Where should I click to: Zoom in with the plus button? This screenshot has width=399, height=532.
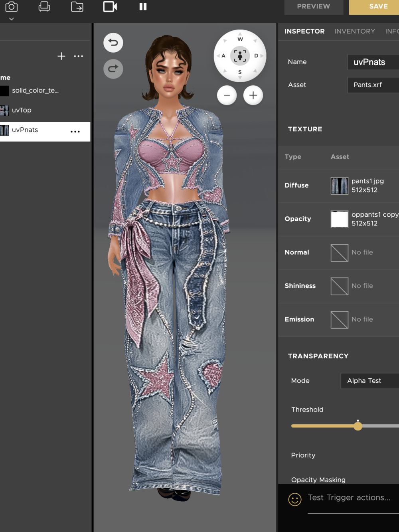253,95
